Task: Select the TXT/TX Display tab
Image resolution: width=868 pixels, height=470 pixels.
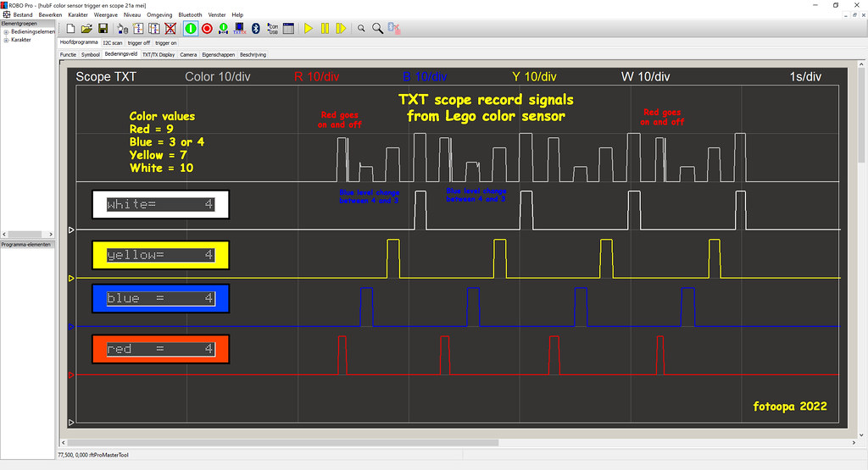Action: click(x=159, y=55)
